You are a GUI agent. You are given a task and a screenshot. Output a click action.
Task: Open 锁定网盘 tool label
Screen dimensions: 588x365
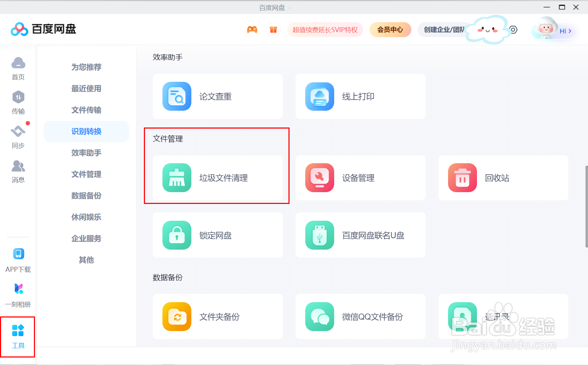coord(216,235)
